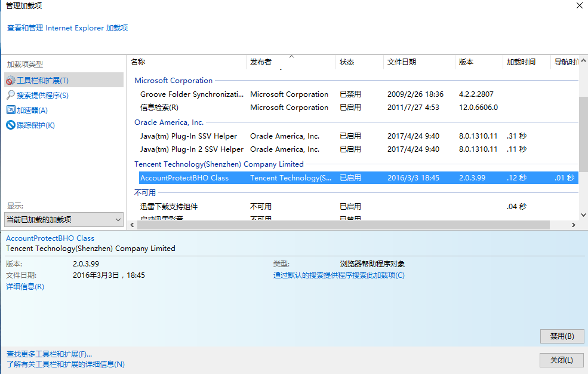The height and width of the screenshot is (374, 588).
Task: Click the 跟踪保护 blocked-circle icon
Action: coord(11,125)
